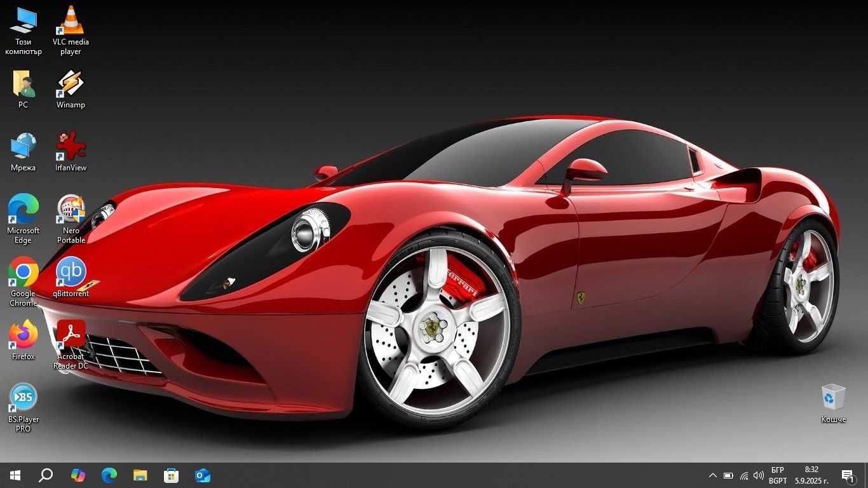Select the Кошче recycle bin icon

pyautogui.click(x=833, y=403)
